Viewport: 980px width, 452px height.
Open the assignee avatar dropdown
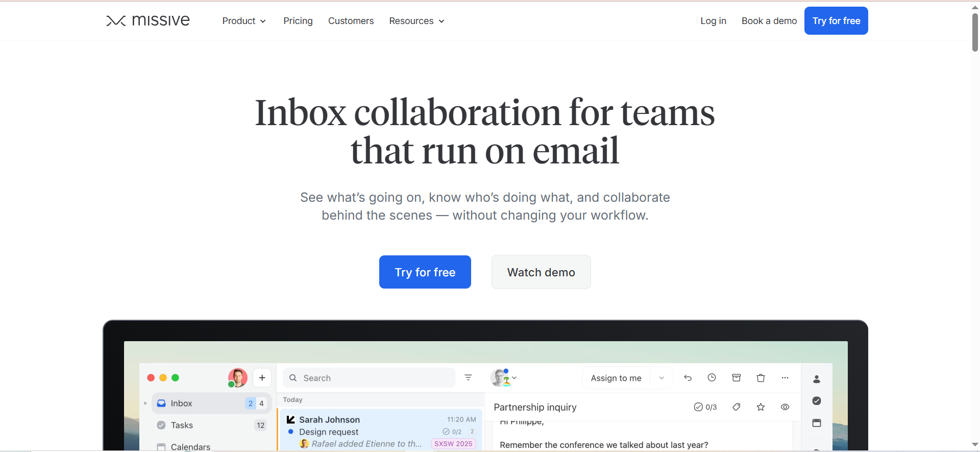pos(504,378)
